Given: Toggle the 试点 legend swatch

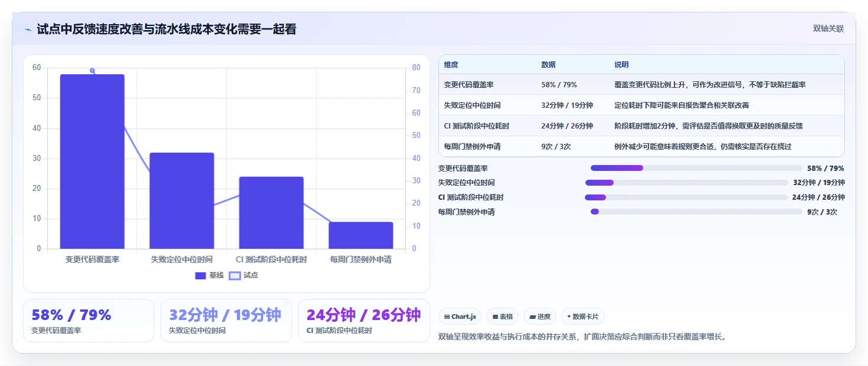Looking at the screenshot, I should pos(235,275).
